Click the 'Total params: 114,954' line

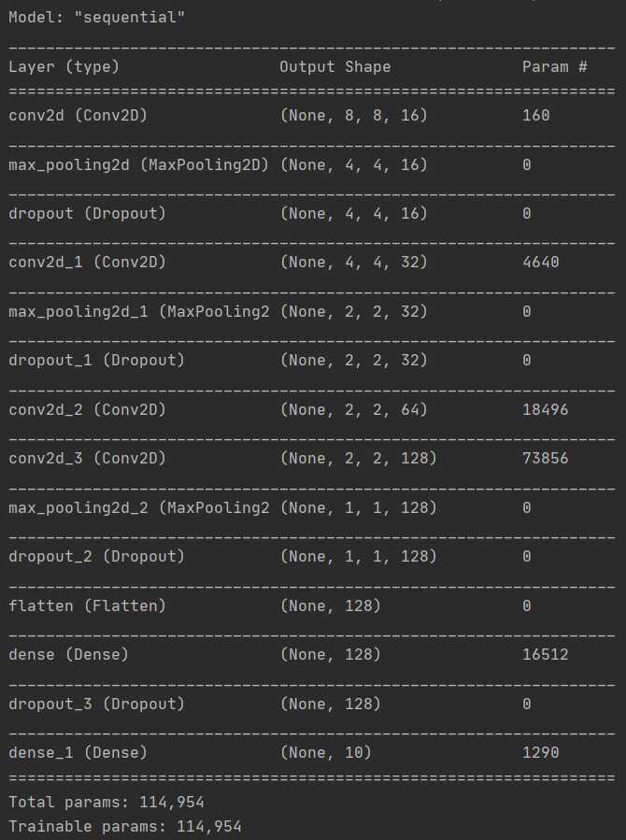pyautogui.click(x=107, y=802)
